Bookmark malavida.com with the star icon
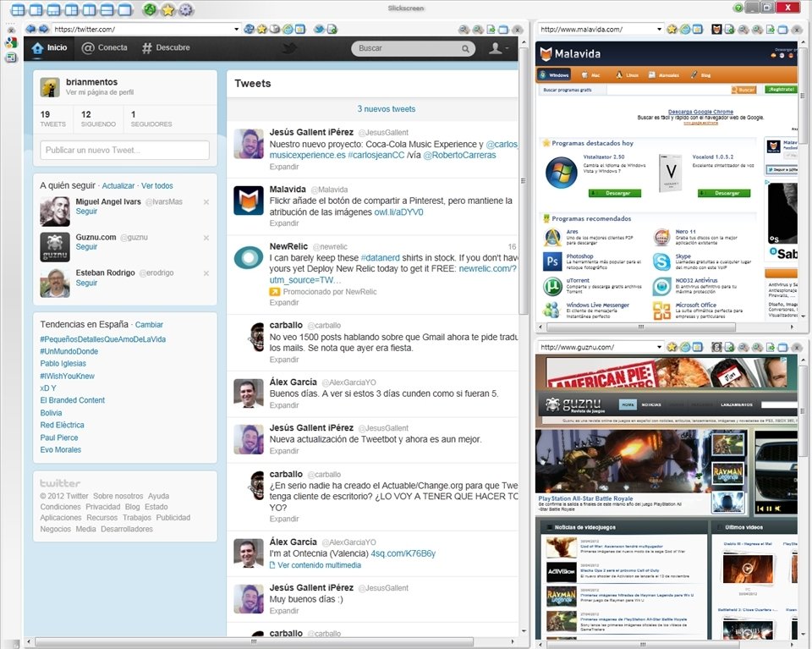This screenshot has width=812, height=649. (672, 29)
